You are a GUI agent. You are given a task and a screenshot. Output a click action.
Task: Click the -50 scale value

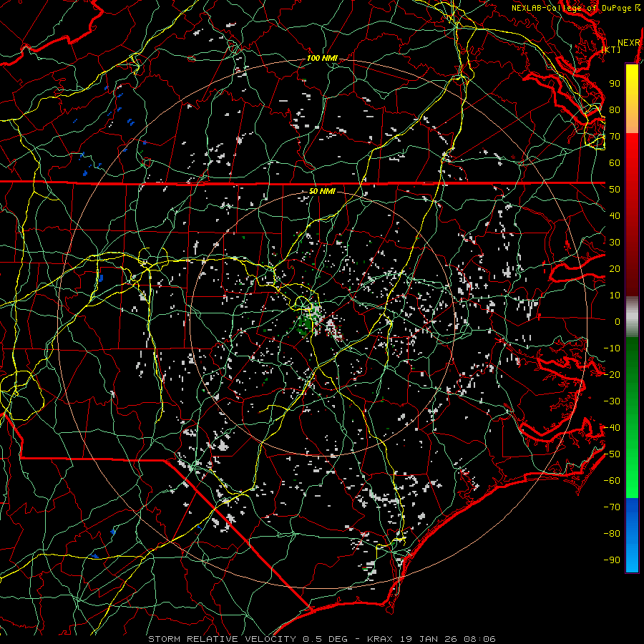click(612, 454)
